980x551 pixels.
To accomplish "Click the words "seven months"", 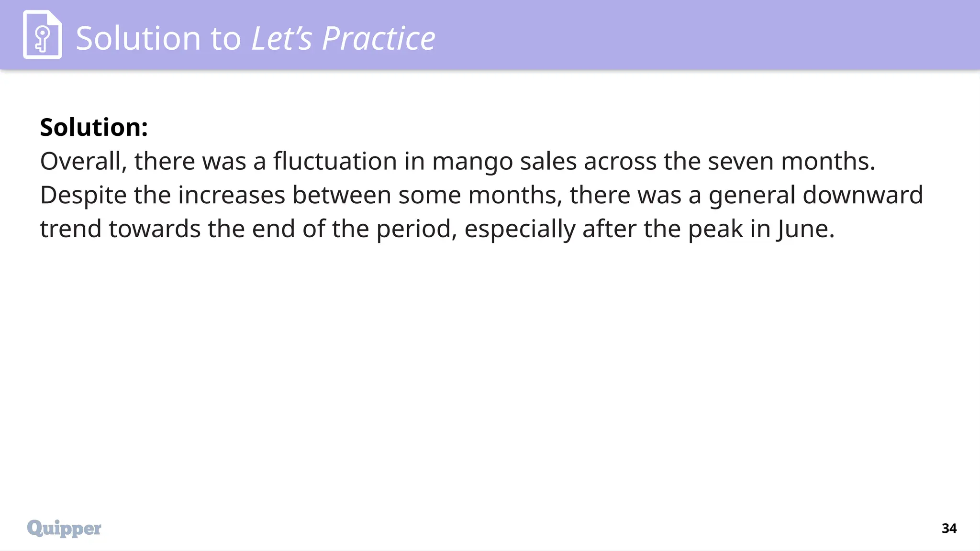I will click(x=790, y=161).
